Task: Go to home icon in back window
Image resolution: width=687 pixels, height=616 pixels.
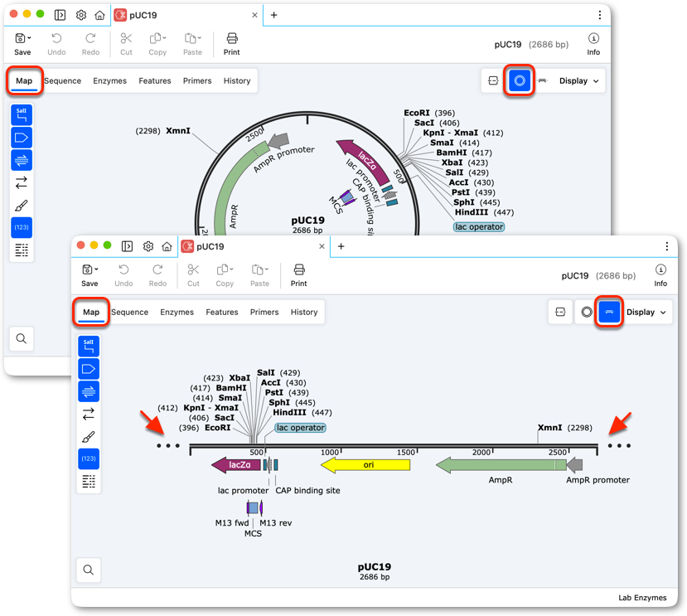Action: pos(100,15)
